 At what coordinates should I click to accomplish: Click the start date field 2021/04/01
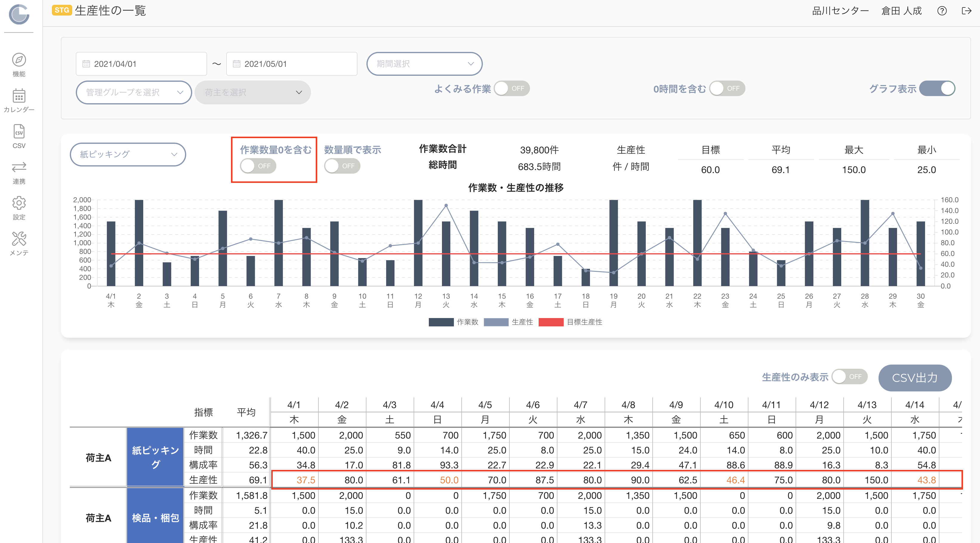(x=141, y=64)
